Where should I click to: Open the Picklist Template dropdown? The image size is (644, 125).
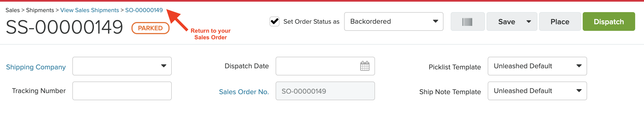coord(537,66)
